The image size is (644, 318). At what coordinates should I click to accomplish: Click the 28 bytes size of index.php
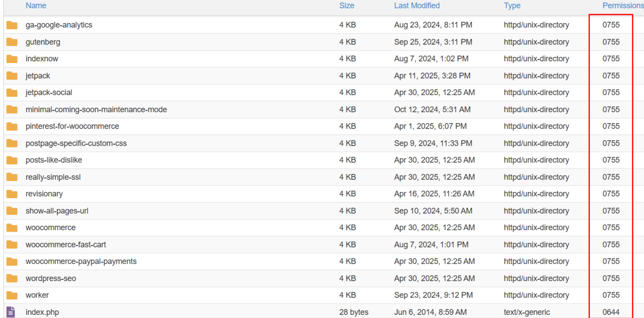[x=354, y=312]
